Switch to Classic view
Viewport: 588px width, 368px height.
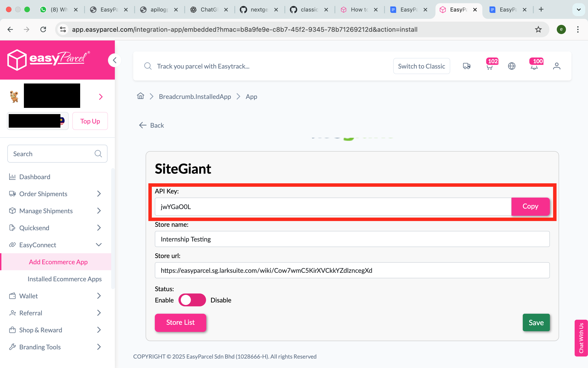(x=421, y=66)
